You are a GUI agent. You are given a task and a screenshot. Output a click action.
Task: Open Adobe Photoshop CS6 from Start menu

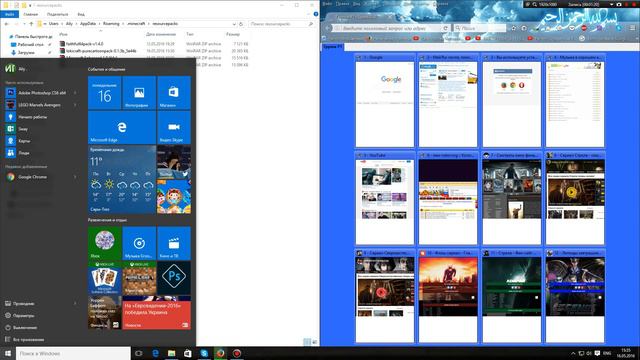pyautogui.click(x=41, y=93)
